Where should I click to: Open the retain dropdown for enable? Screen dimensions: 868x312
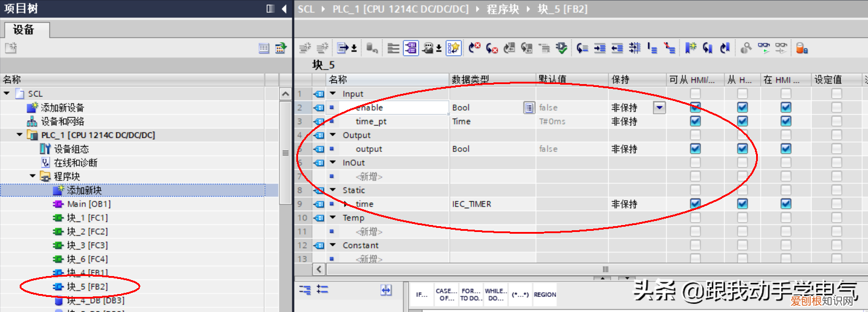click(659, 107)
